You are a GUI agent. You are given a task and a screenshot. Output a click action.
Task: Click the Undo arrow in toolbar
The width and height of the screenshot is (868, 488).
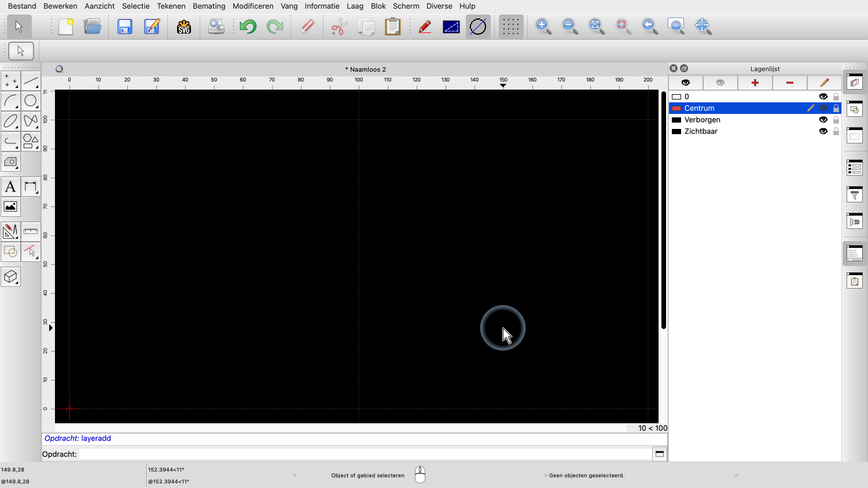pyautogui.click(x=248, y=27)
